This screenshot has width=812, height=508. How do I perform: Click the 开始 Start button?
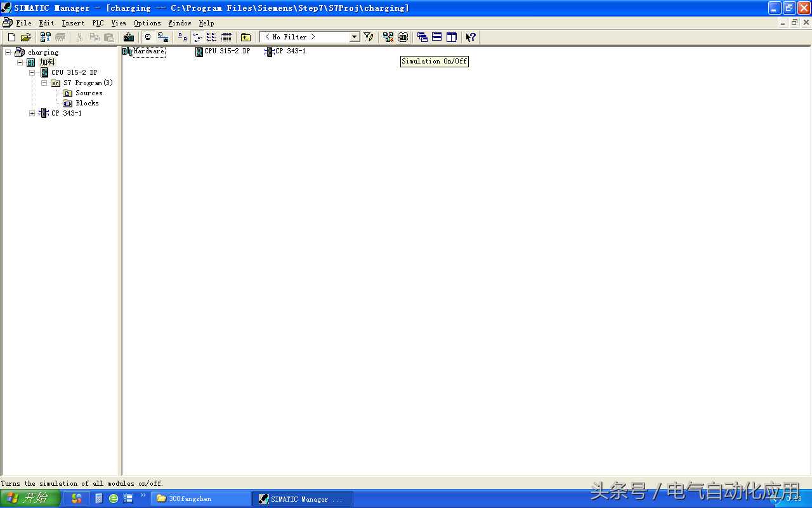click(x=30, y=498)
